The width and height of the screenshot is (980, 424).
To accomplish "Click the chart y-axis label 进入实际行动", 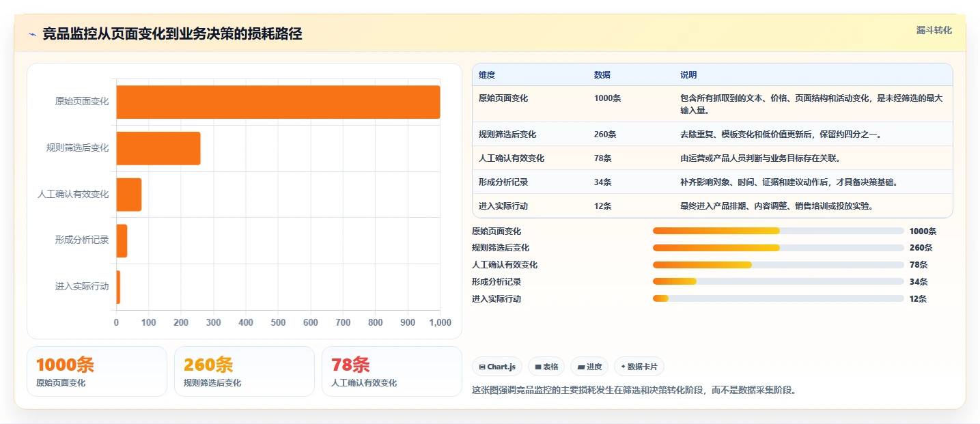I will 82,287.
